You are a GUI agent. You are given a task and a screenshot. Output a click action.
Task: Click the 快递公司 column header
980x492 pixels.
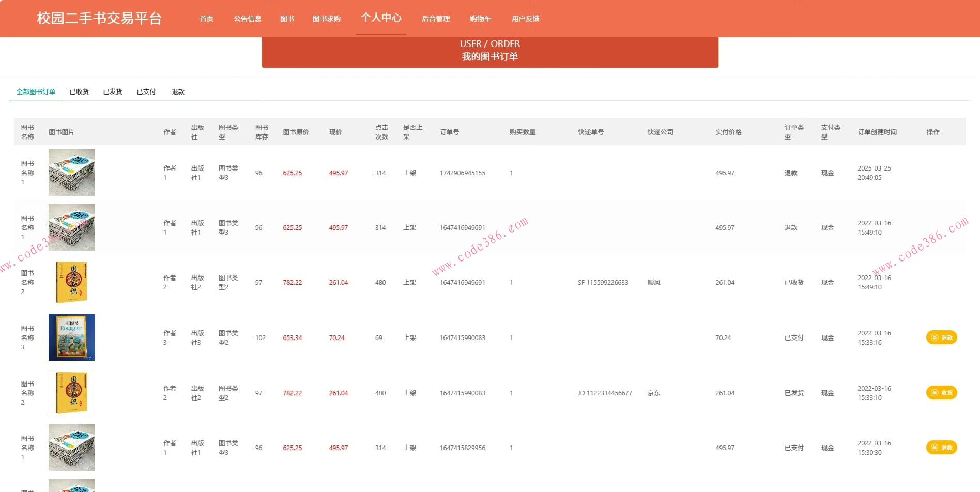point(661,132)
